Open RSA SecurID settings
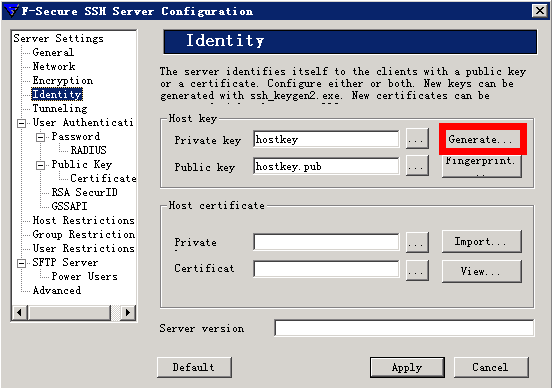Viewport: 552px width, 388px height. 84,192
